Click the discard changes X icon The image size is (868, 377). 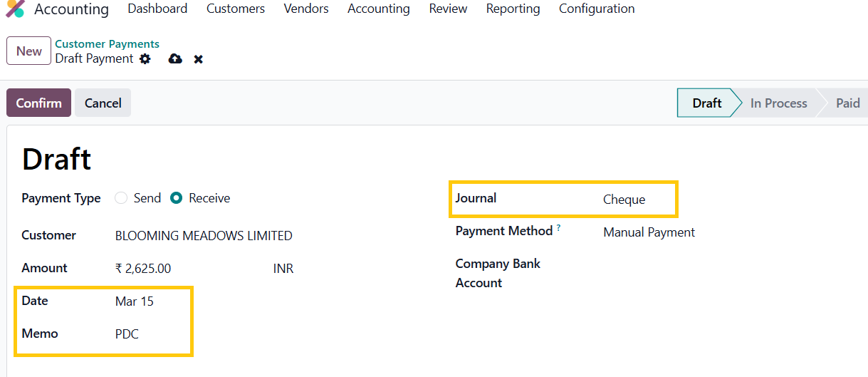click(199, 59)
